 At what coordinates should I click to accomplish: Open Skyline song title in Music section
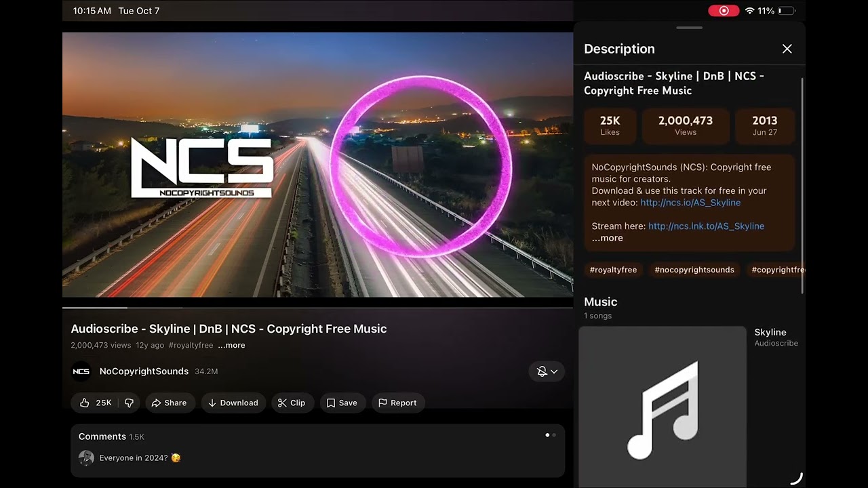click(x=770, y=332)
